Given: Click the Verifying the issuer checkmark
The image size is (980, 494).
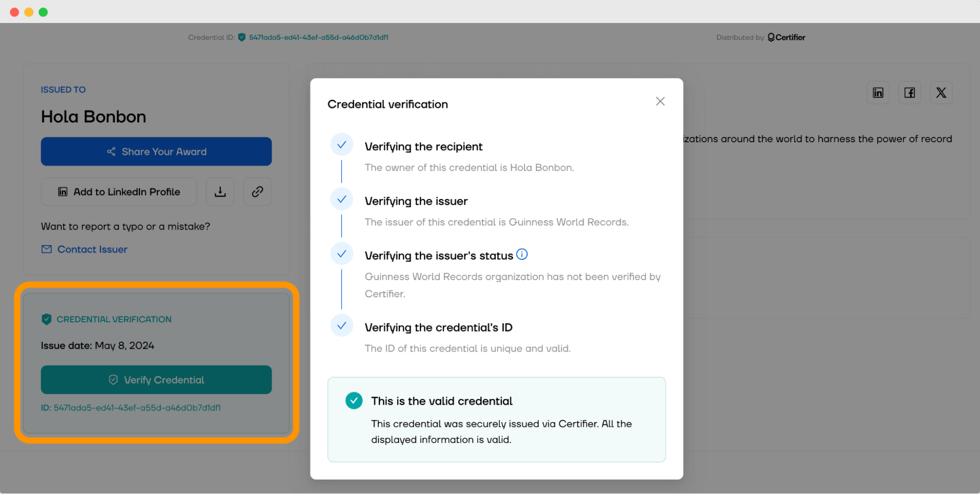Looking at the screenshot, I should coord(342,199).
